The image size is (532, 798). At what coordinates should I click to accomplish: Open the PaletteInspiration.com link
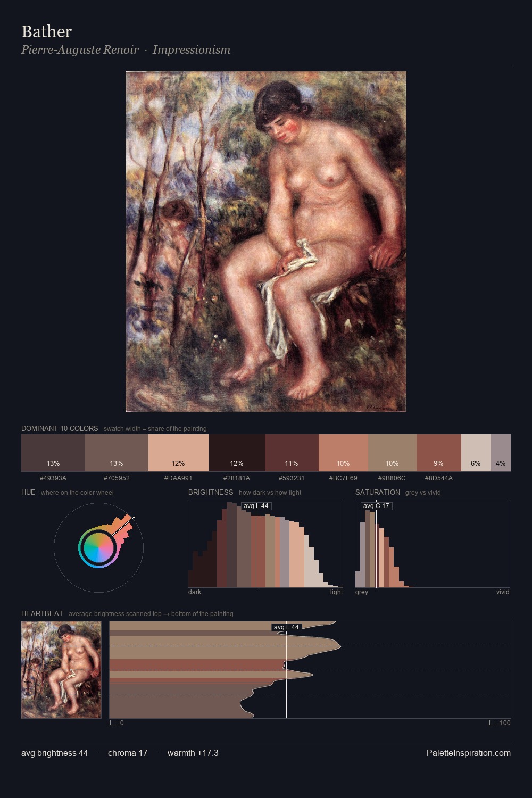click(469, 753)
